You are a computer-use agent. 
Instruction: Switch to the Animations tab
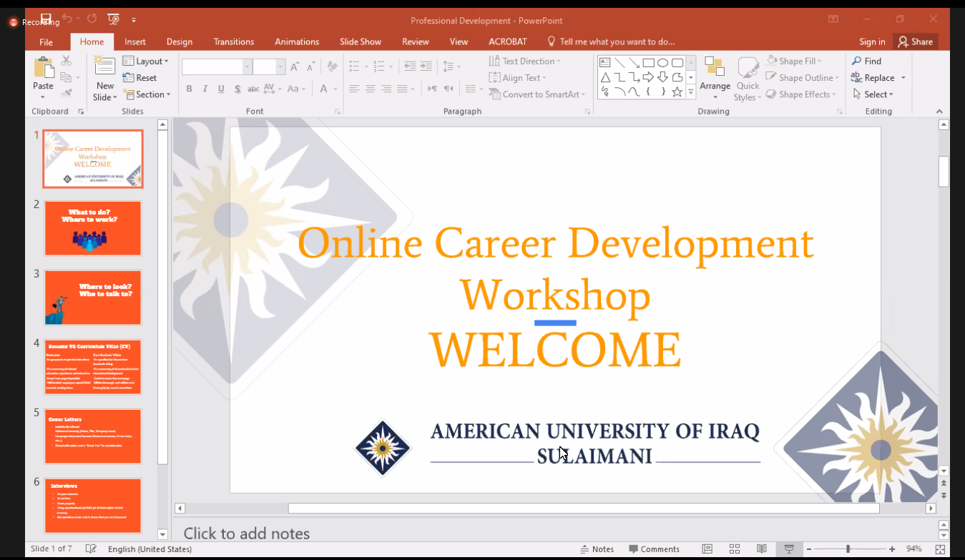click(x=297, y=41)
